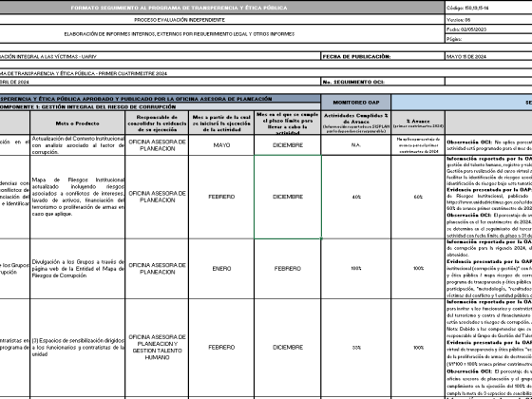The height and width of the screenshot is (399, 532).
Task: Select the '(3) Espacios de sensibilización' product cell
Action: coord(77,348)
